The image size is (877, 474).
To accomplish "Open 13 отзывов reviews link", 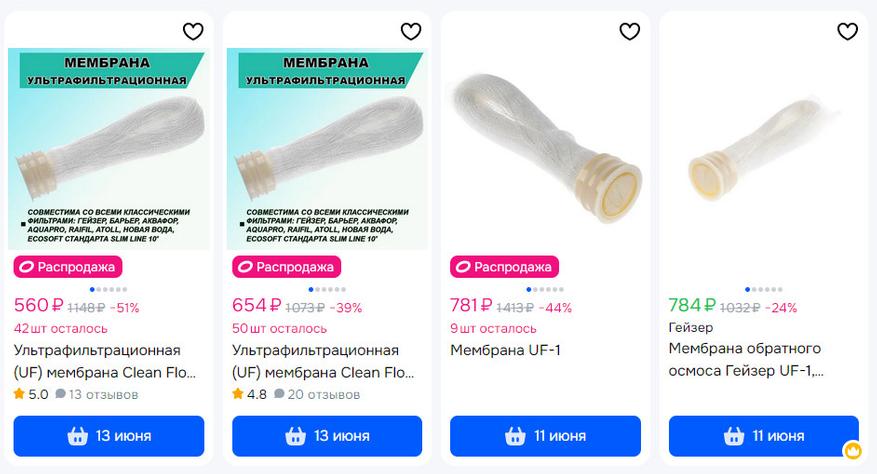I will (97, 394).
